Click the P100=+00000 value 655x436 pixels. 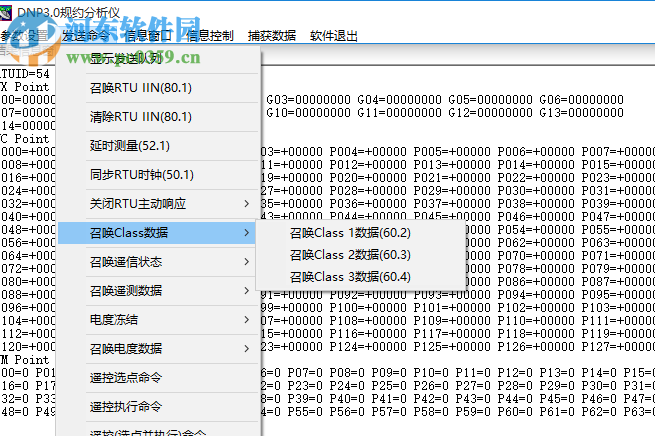[x=368, y=308]
